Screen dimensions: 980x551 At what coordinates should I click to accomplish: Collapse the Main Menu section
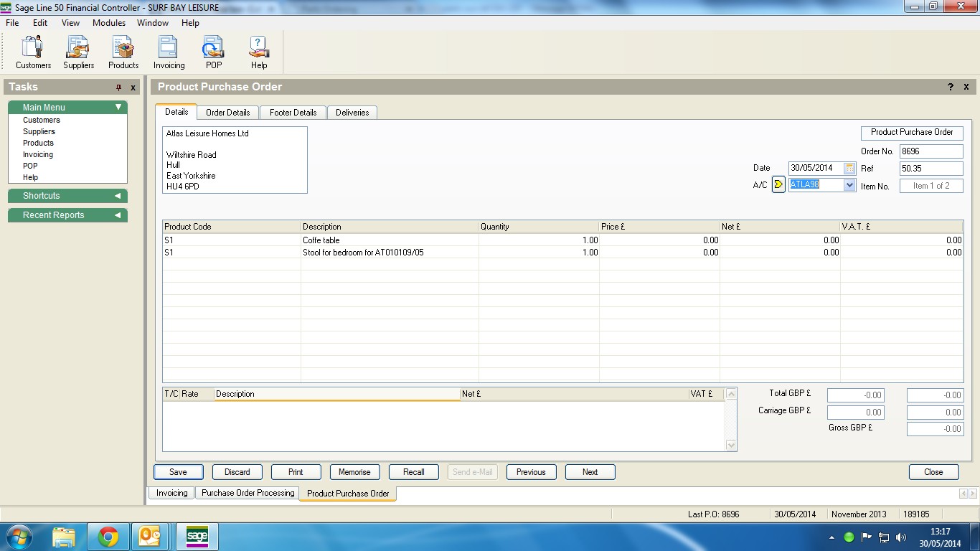(118, 108)
